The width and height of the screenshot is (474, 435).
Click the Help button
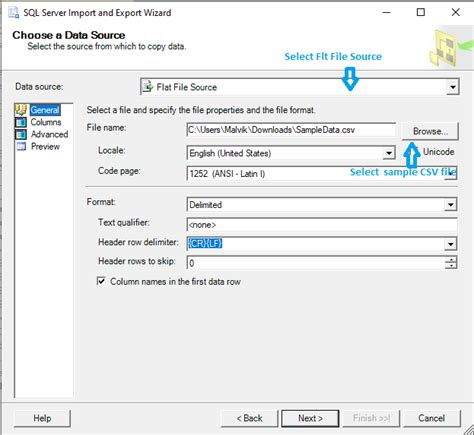(42, 418)
